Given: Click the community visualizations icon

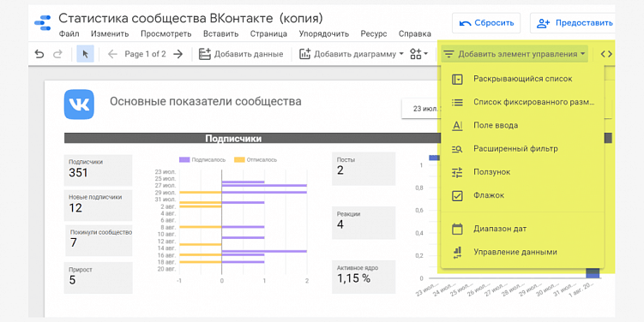Looking at the screenshot, I should pos(418,54).
